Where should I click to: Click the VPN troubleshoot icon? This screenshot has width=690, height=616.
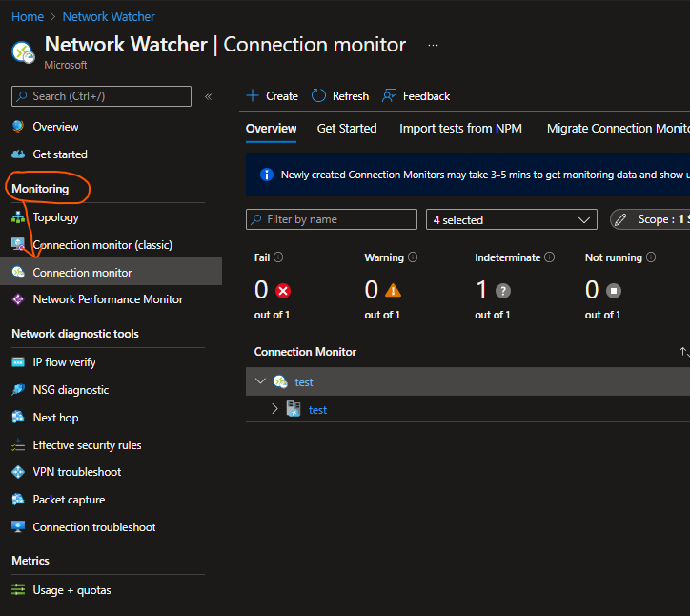tap(18, 472)
